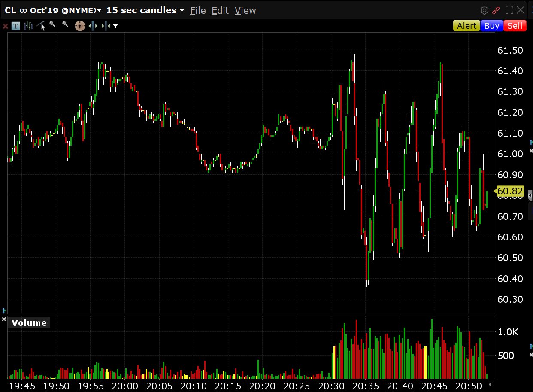The height and width of the screenshot is (392, 533).
Task: Click the red Sell button
Action: click(x=515, y=26)
